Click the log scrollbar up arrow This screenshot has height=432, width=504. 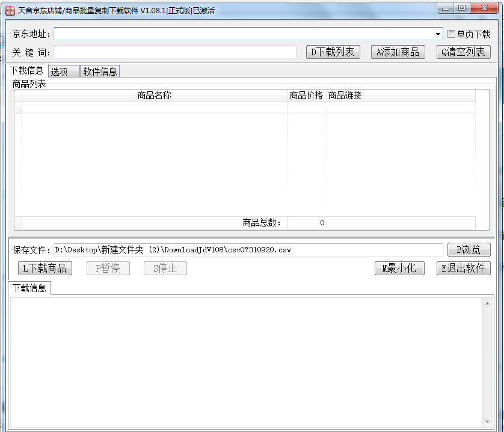[487, 303]
